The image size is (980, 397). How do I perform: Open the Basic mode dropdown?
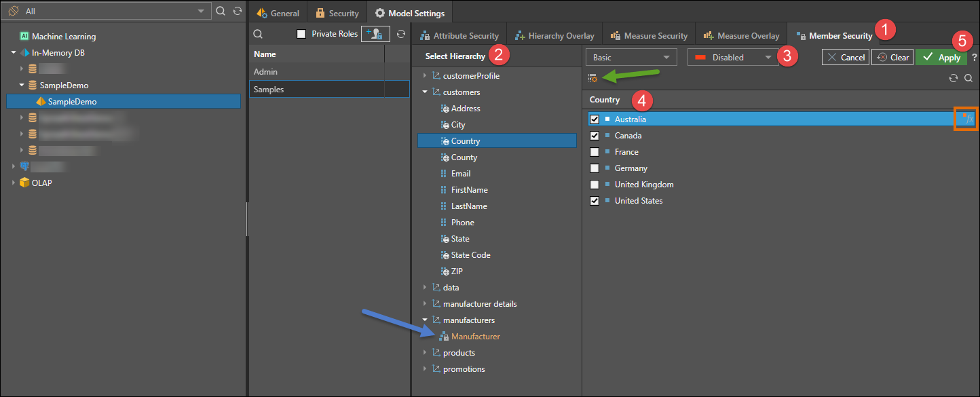point(631,58)
